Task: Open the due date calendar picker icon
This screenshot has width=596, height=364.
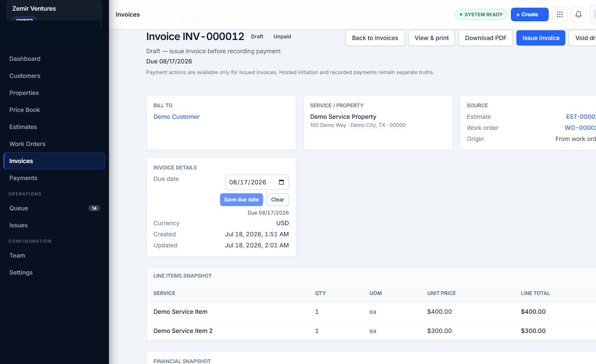Action: [x=281, y=182]
